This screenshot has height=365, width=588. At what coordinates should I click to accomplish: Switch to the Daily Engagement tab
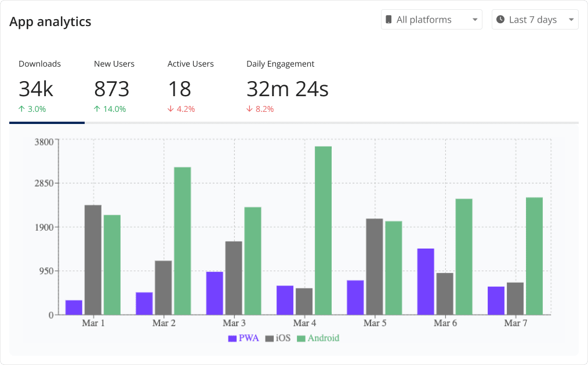point(288,88)
